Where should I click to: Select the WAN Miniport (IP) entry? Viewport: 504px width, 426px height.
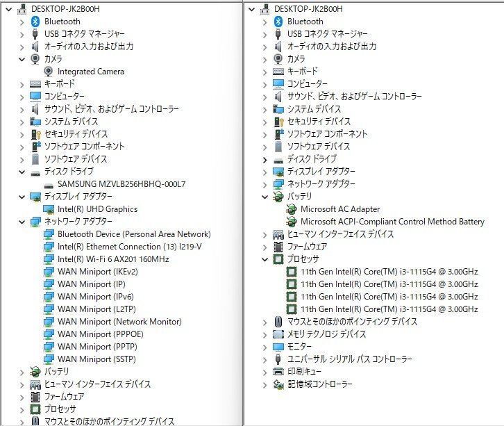click(91, 284)
